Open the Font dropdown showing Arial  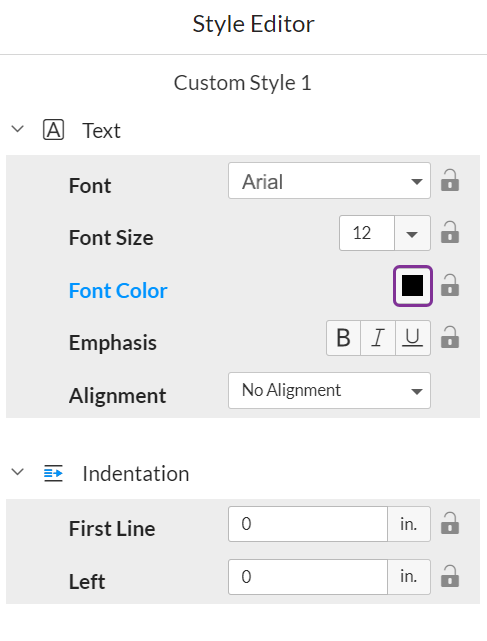329,181
